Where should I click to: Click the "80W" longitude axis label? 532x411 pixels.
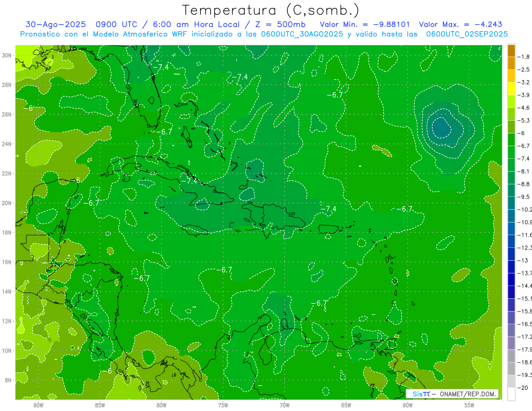point(161,405)
